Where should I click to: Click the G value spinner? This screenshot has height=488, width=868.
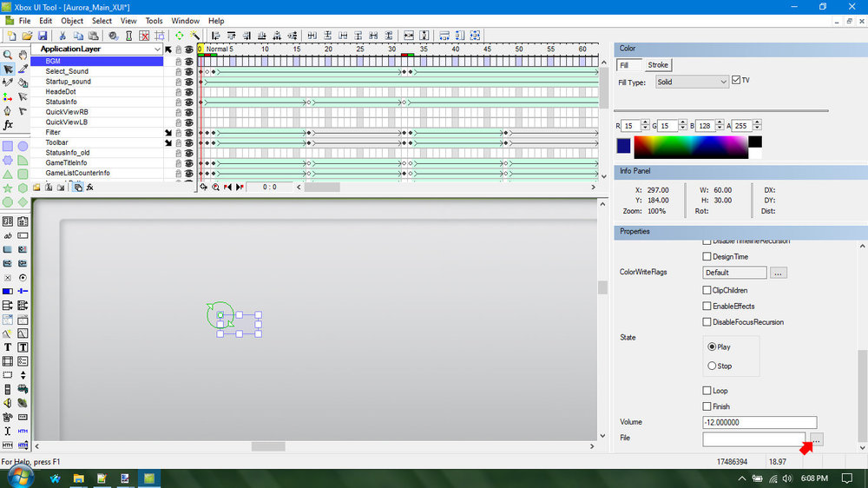coord(682,126)
